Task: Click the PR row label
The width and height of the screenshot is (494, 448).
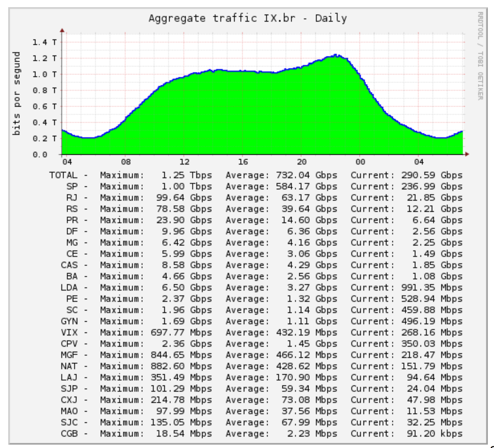Action: 72,220
